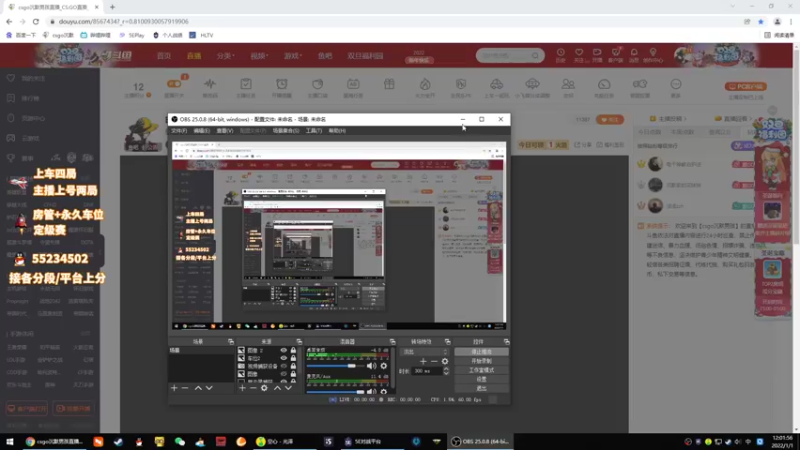This screenshot has width=800, height=450.
Task: Open Chrome tab search chevron
Action: [x=733, y=6]
